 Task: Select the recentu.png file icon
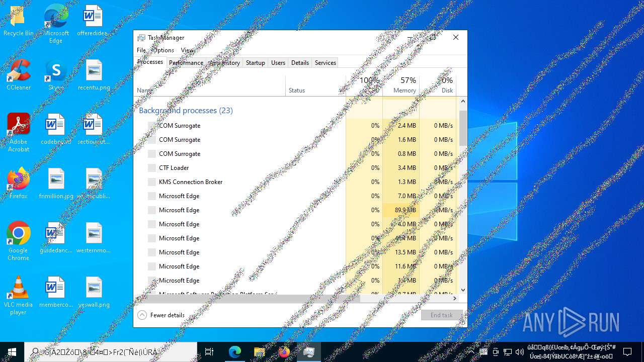94,75
